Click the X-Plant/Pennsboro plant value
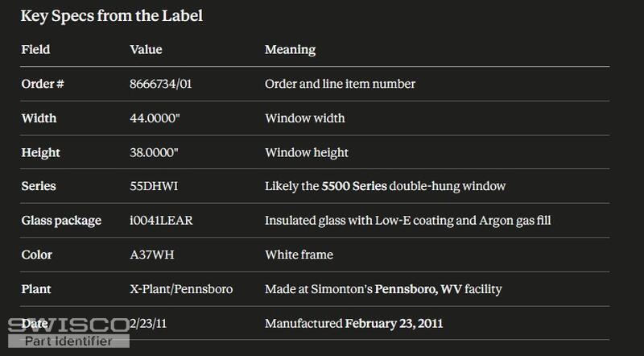 click(181, 289)
